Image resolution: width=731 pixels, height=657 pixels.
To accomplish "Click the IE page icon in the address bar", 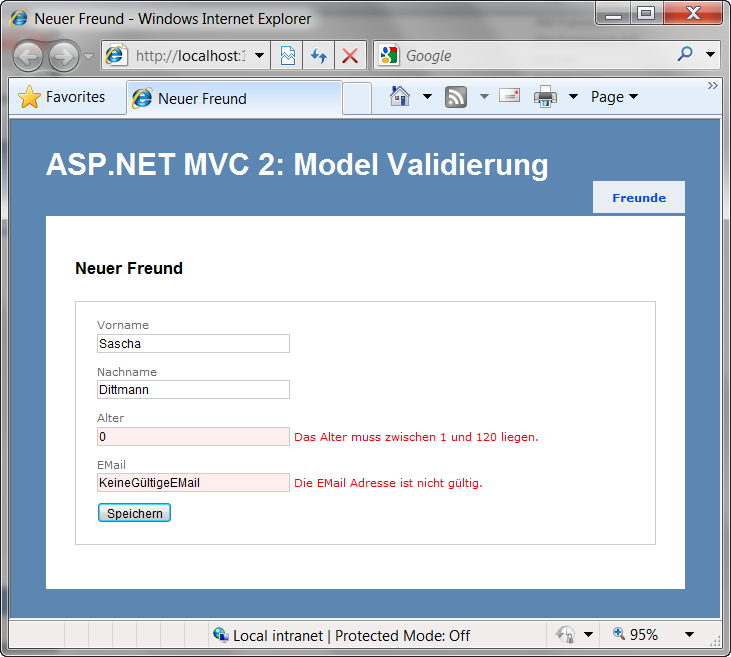I will tap(115, 55).
